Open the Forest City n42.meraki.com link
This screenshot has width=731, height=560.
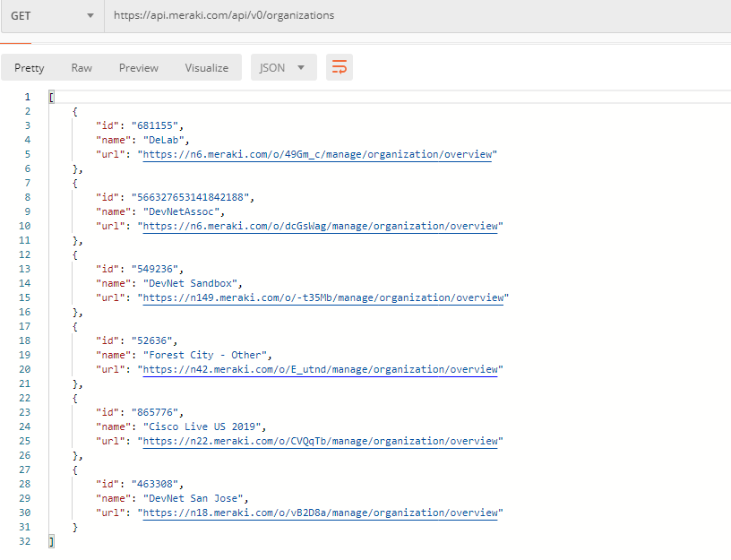[321, 370]
